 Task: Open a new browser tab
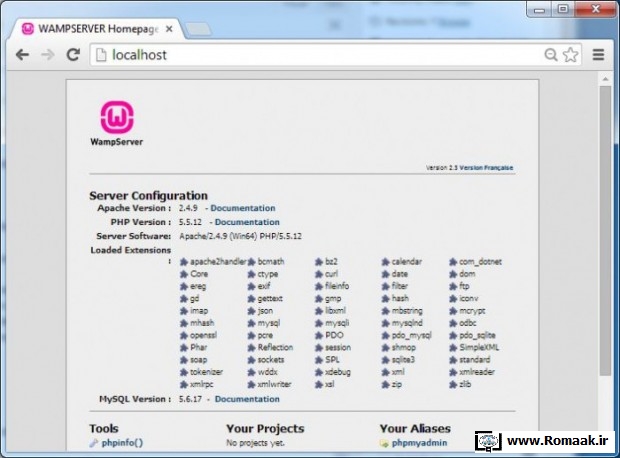point(198,29)
